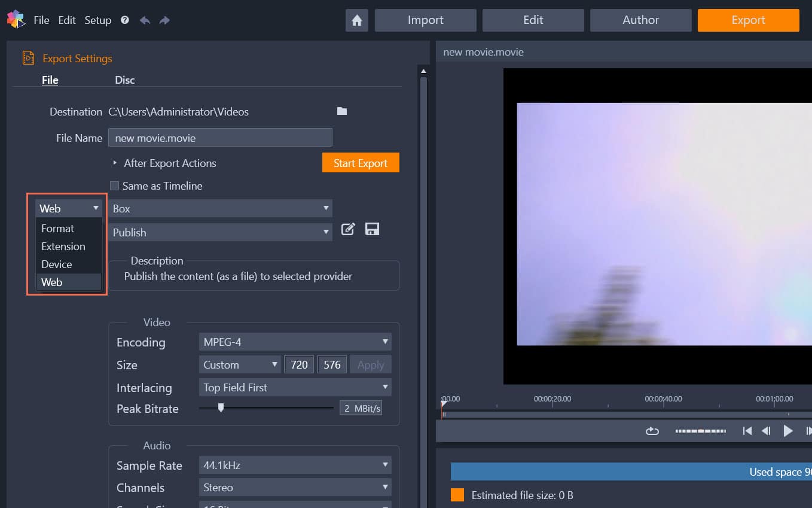Click the 2 MBit/s bitrate field
The image size is (812, 508).
click(x=361, y=408)
